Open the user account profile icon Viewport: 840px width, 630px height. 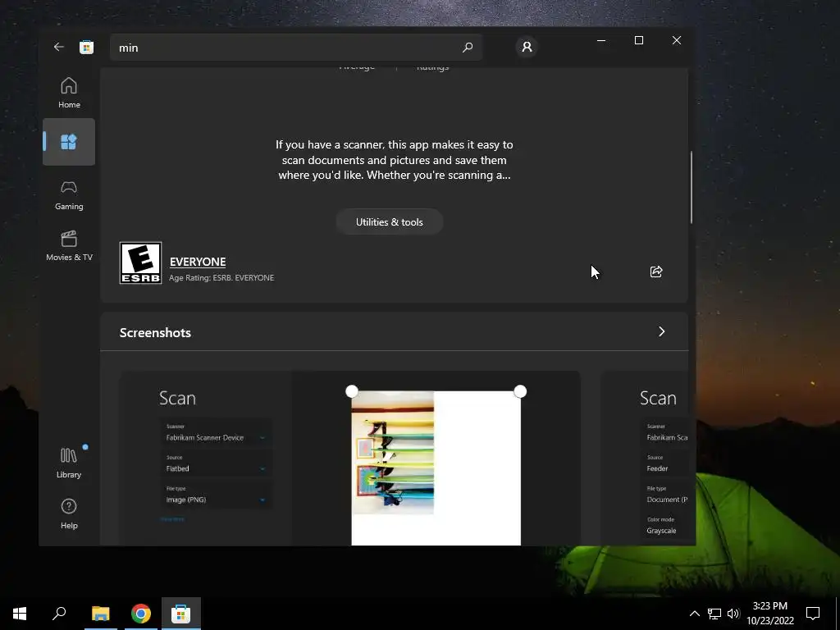tap(527, 47)
